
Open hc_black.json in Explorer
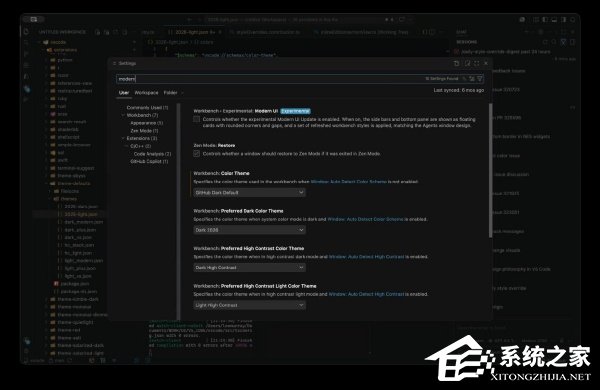click(79, 245)
